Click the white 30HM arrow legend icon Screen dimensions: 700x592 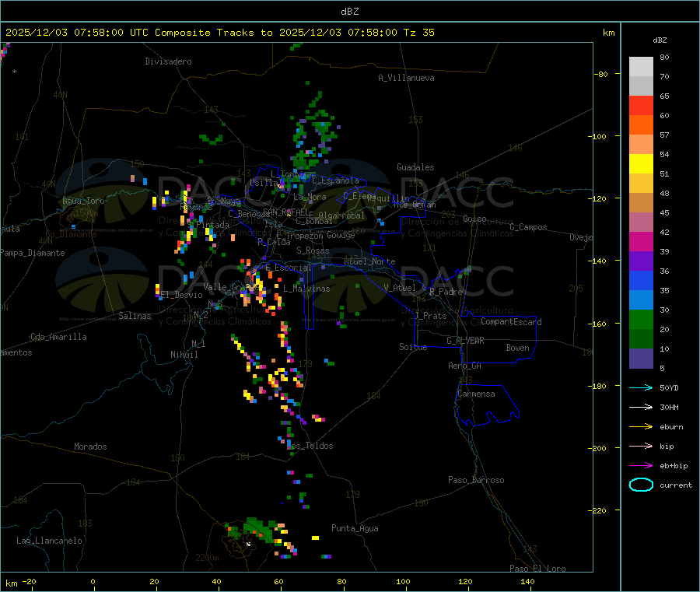tap(641, 407)
